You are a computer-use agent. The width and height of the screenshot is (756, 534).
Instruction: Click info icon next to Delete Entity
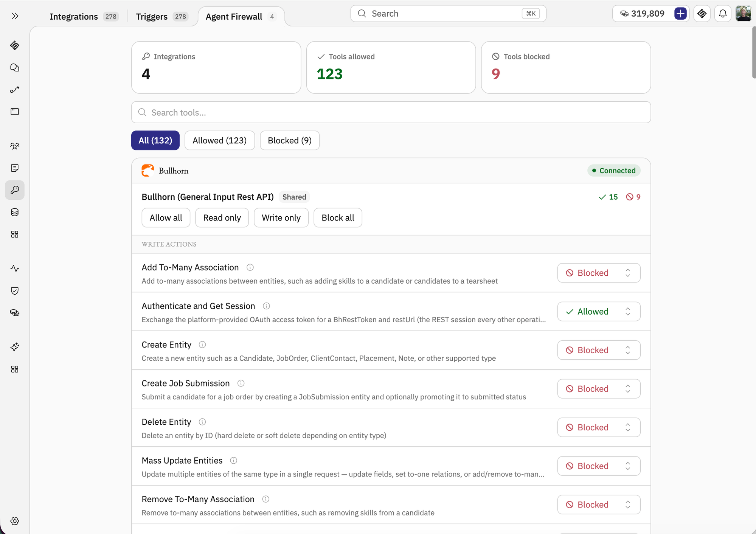coord(202,422)
